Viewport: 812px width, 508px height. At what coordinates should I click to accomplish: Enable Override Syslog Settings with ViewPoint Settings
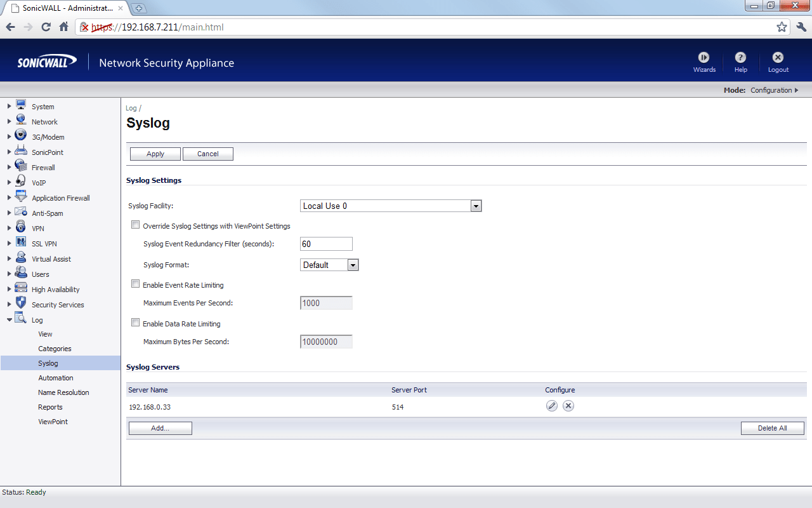pyautogui.click(x=135, y=224)
